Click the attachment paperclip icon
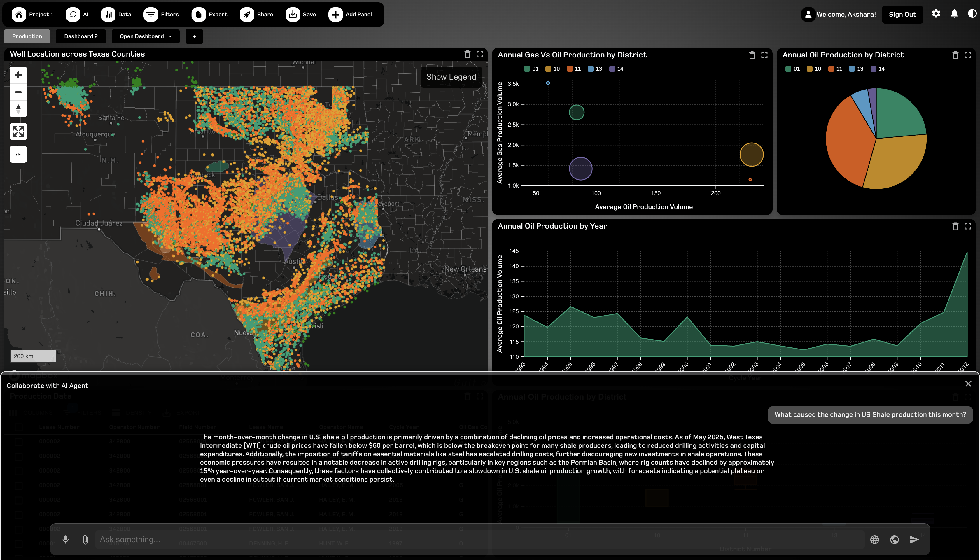980x560 pixels. [85, 539]
